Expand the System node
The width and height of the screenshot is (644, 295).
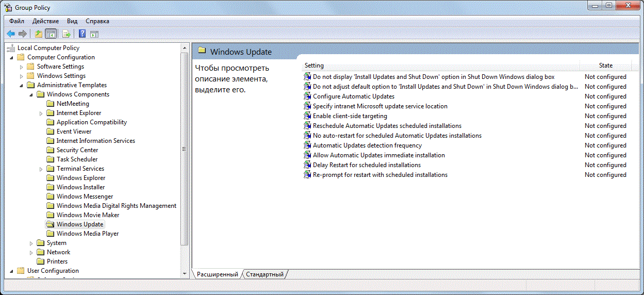click(31, 243)
